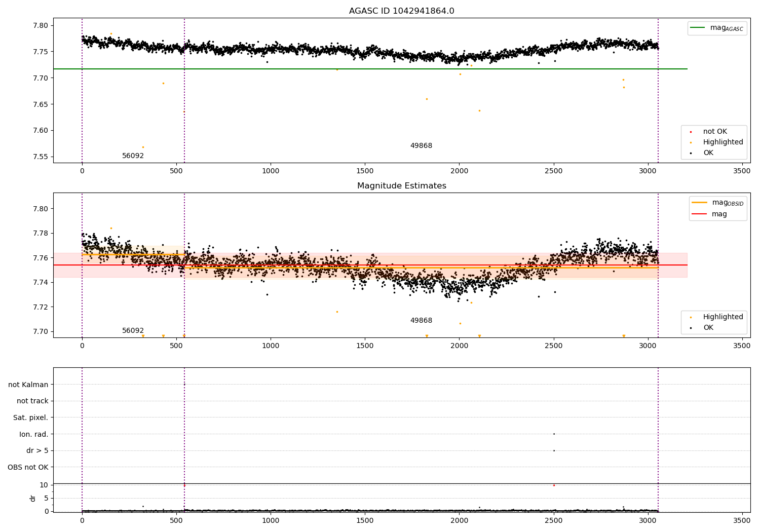
Task: Click the 7.74 tick on Magnitude Estimates plot
Action: click(x=40, y=282)
